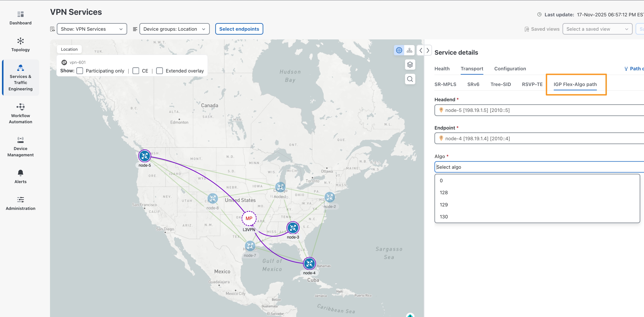
Task: Click node-1 Chicago router icon
Action: pyautogui.click(x=280, y=187)
